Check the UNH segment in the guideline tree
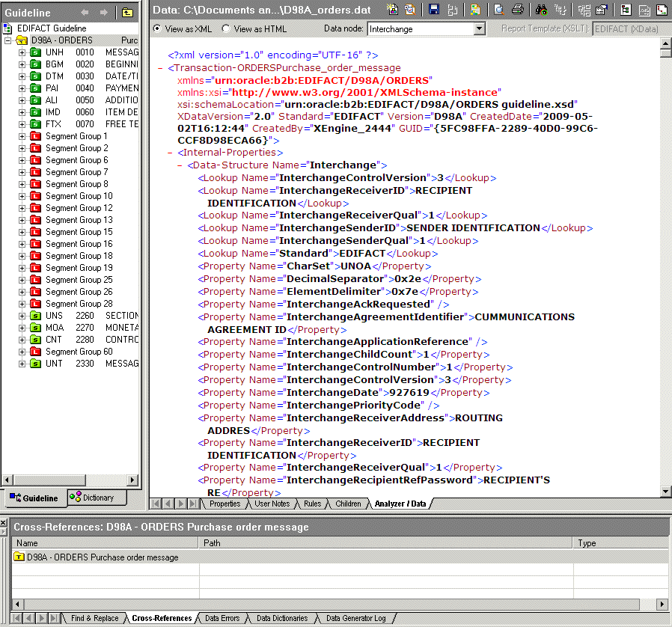The width and height of the screenshot is (672, 627). [x=34, y=52]
